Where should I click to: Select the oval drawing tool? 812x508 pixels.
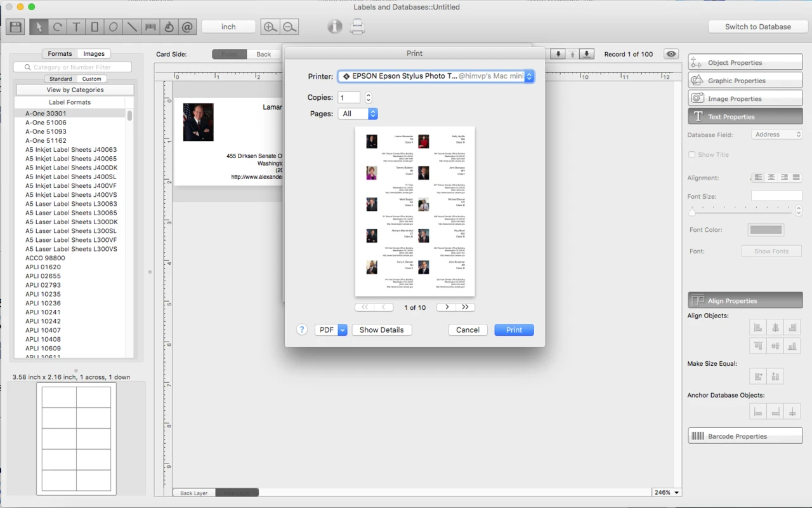point(112,27)
